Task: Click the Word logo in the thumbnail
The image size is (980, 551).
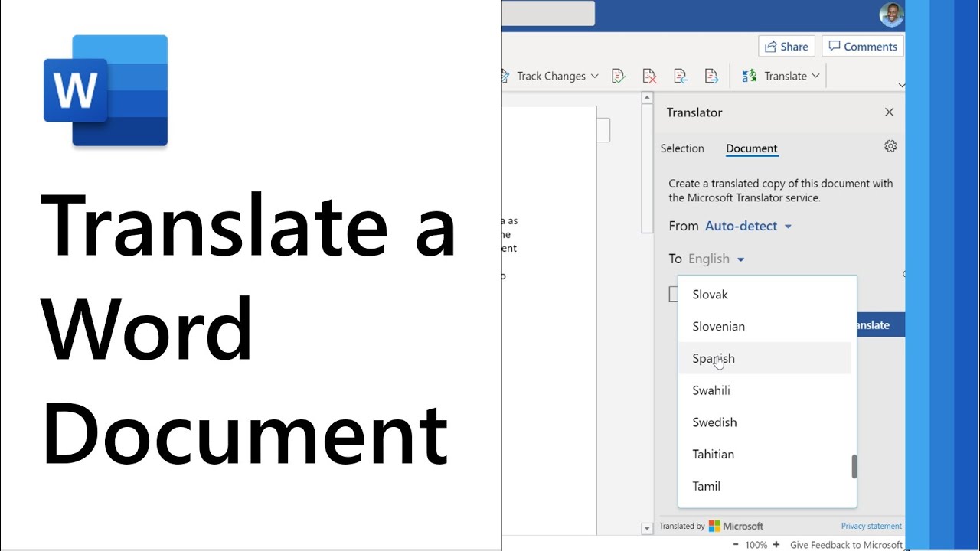Action: [x=106, y=90]
